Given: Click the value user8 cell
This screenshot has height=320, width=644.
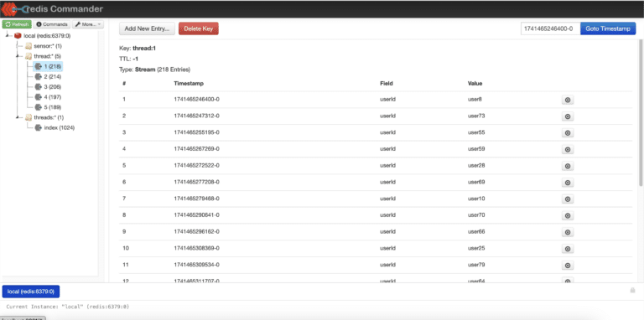Looking at the screenshot, I should [475, 100].
